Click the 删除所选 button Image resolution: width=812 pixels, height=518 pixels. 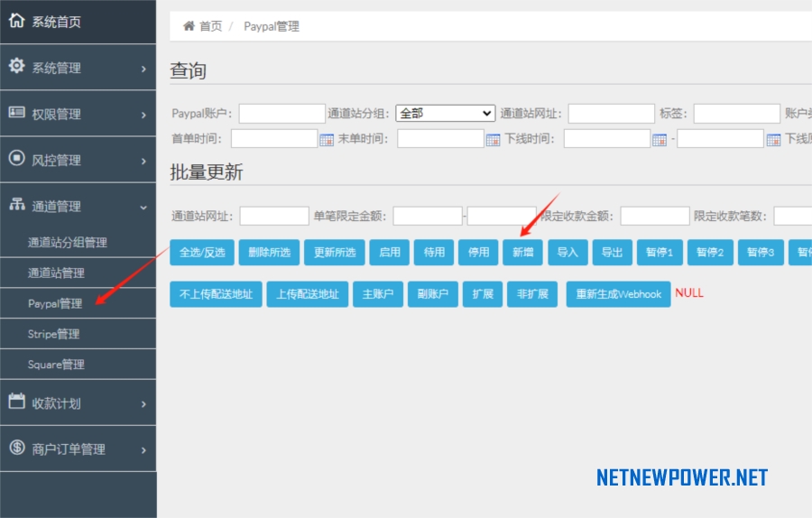(269, 253)
